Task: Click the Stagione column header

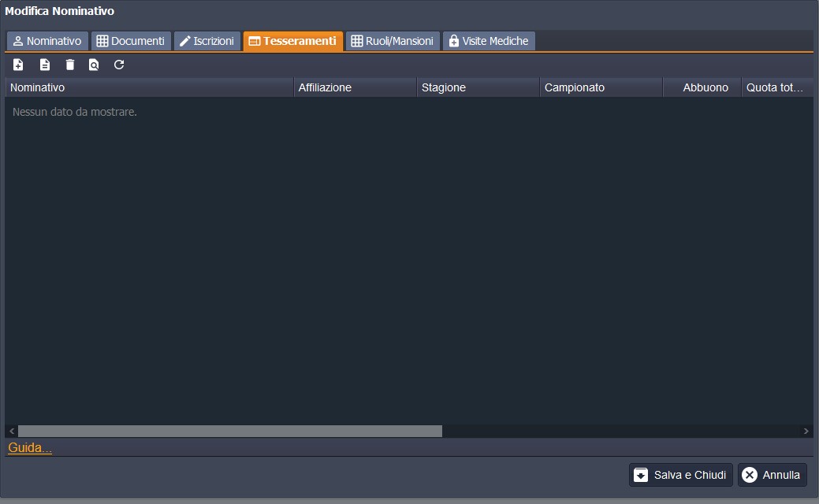Action: pyautogui.click(x=478, y=87)
